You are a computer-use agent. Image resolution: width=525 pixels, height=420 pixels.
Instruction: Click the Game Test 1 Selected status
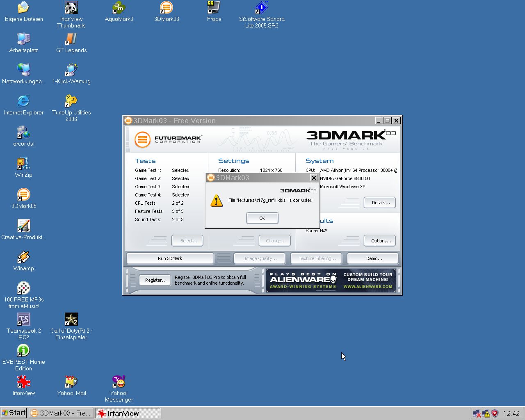180,170
